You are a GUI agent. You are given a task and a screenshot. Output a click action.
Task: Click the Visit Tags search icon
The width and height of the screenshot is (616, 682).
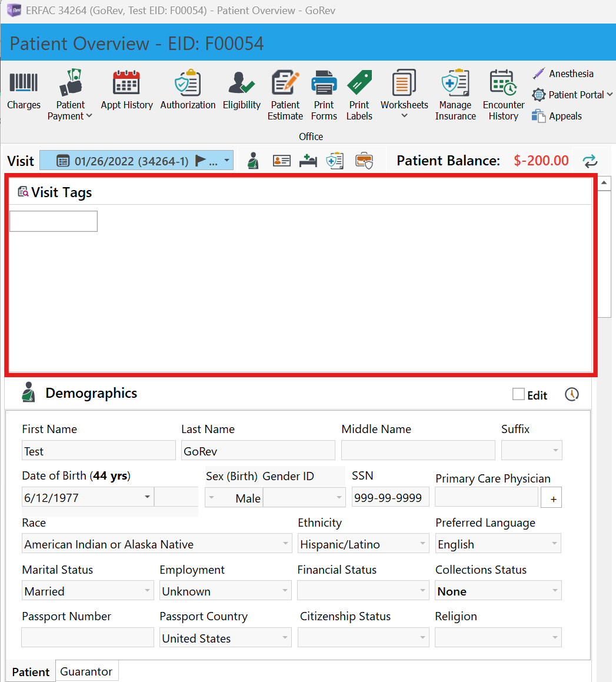(23, 191)
